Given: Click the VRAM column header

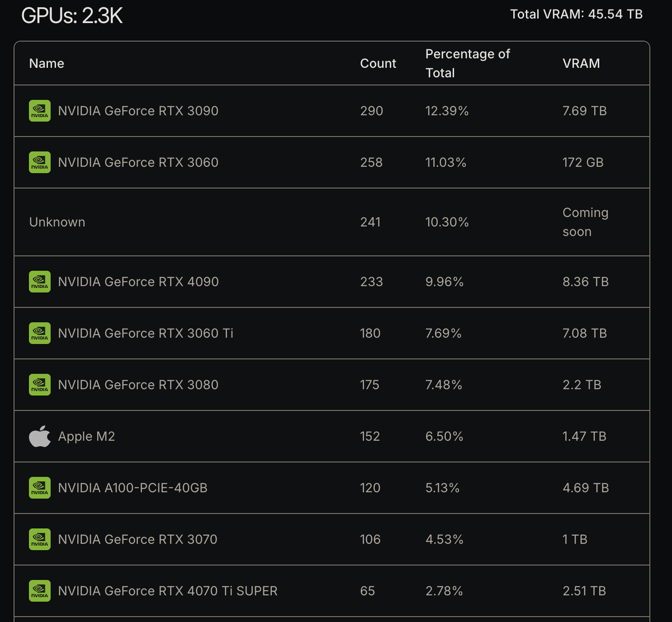Looking at the screenshot, I should pos(581,64).
